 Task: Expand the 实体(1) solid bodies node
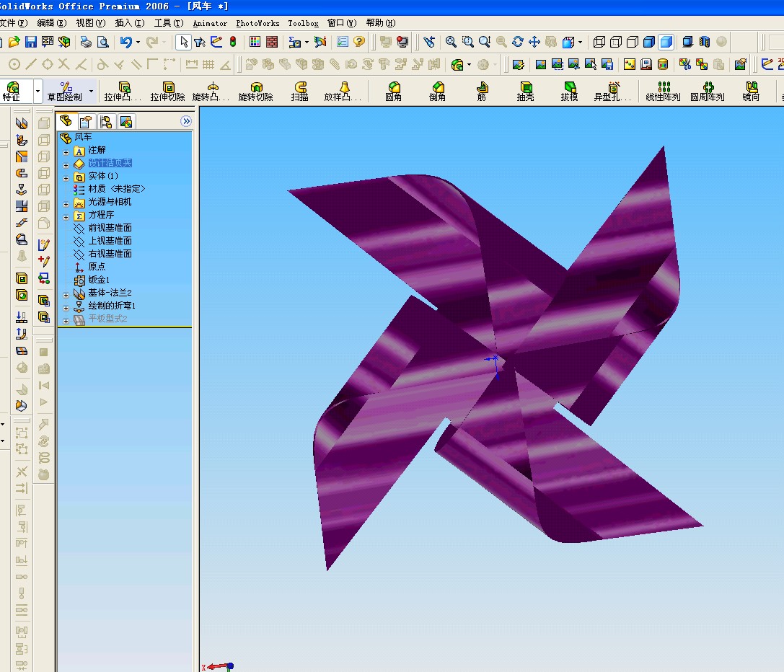click(66, 178)
